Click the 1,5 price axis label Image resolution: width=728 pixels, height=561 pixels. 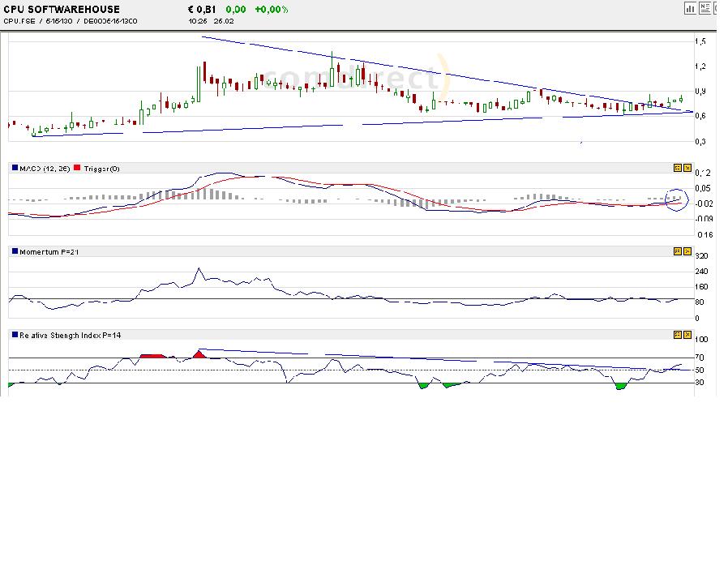point(700,41)
